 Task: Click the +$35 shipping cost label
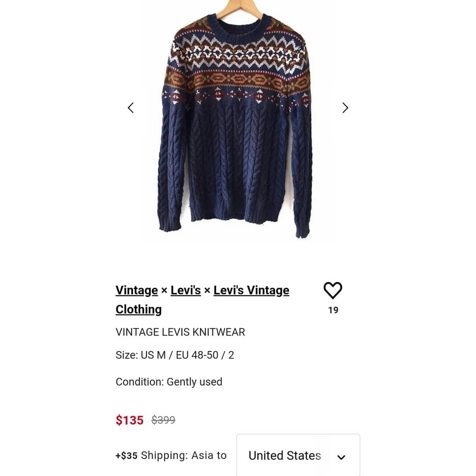126,455
